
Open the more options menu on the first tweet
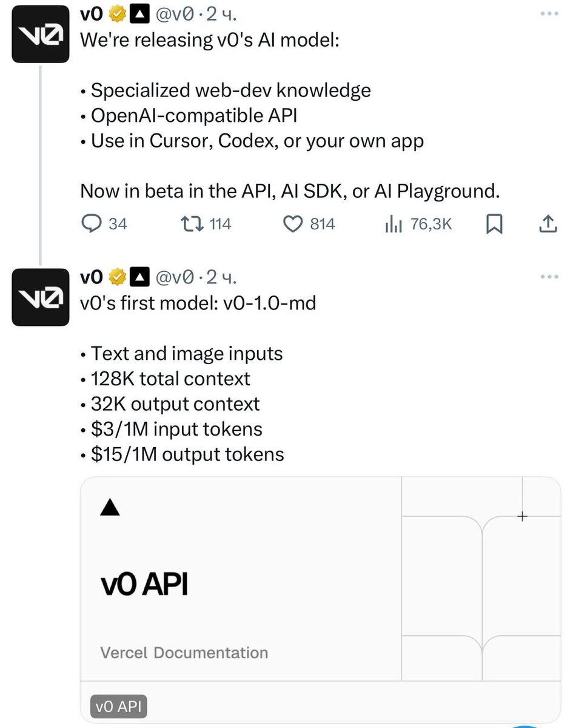click(x=549, y=15)
